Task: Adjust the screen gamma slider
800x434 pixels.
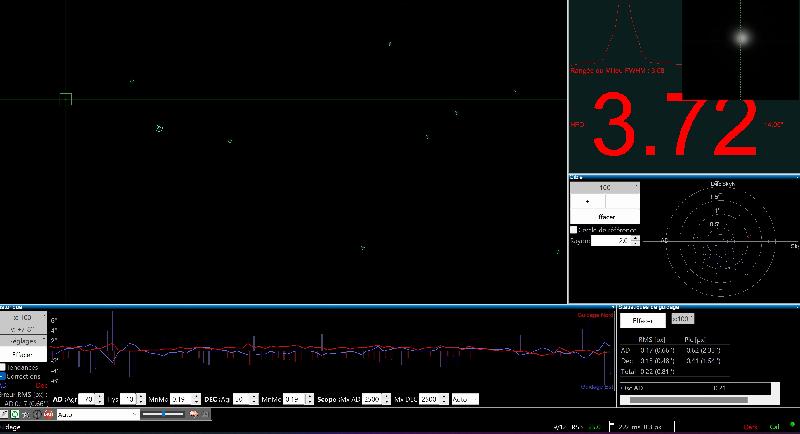Action: pyautogui.click(x=164, y=414)
